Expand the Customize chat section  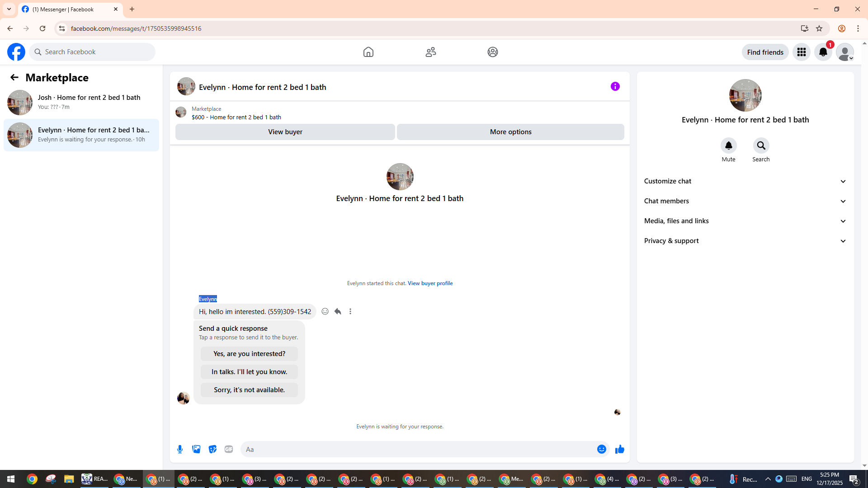pyautogui.click(x=745, y=181)
